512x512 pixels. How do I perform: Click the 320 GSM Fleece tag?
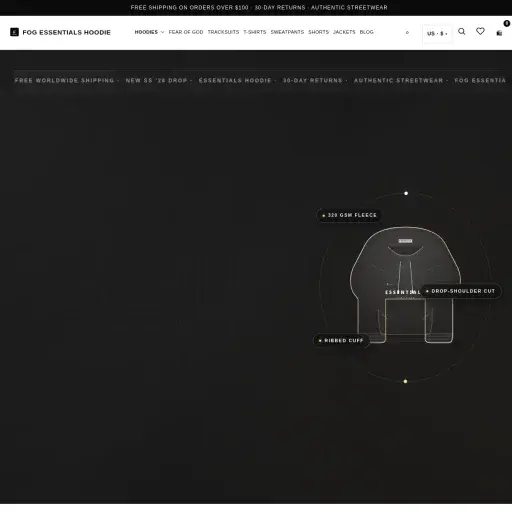tap(349, 215)
